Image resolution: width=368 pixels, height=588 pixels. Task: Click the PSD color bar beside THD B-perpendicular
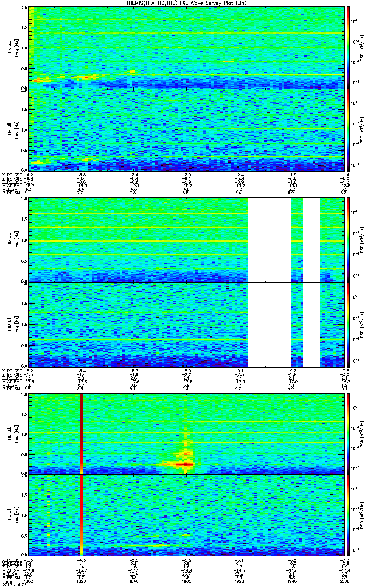[348, 240]
